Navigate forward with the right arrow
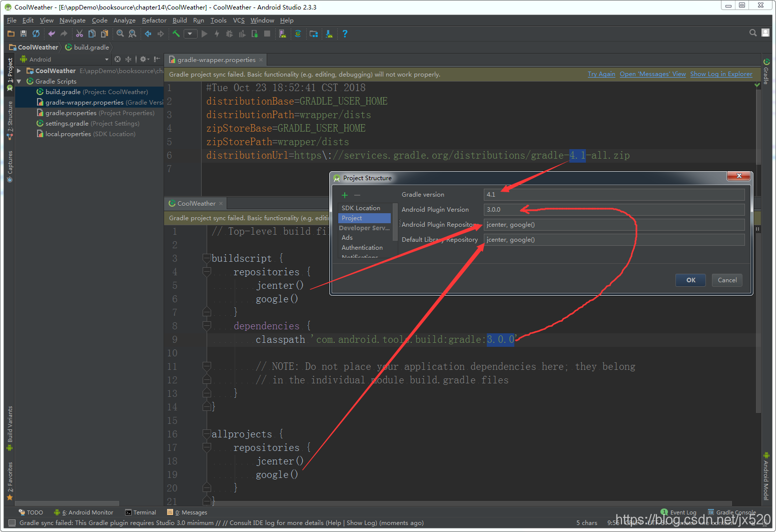776x532 pixels. coord(161,34)
